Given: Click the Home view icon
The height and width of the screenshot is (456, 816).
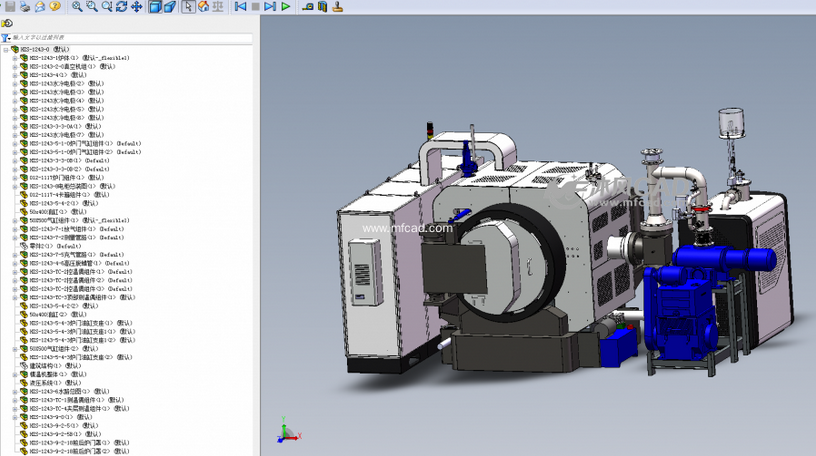Looking at the screenshot, I should pyautogui.click(x=204, y=6).
